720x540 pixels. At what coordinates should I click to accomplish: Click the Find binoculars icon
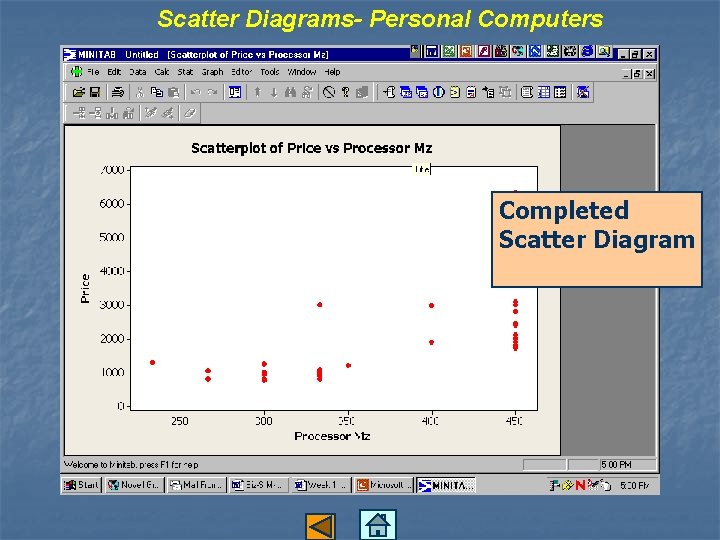click(x=290, y=92)
